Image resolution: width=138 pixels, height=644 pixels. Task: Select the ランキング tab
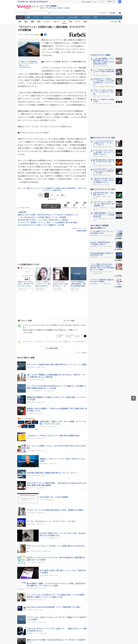pyautogui.click(x=86, y=17)
